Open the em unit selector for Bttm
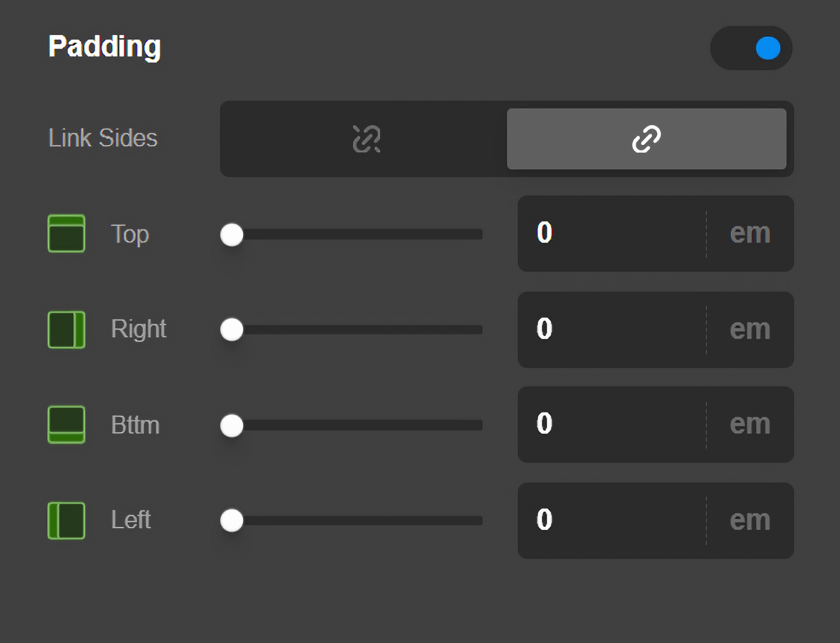This screenshot has height=643, width=840. [750, 425]
